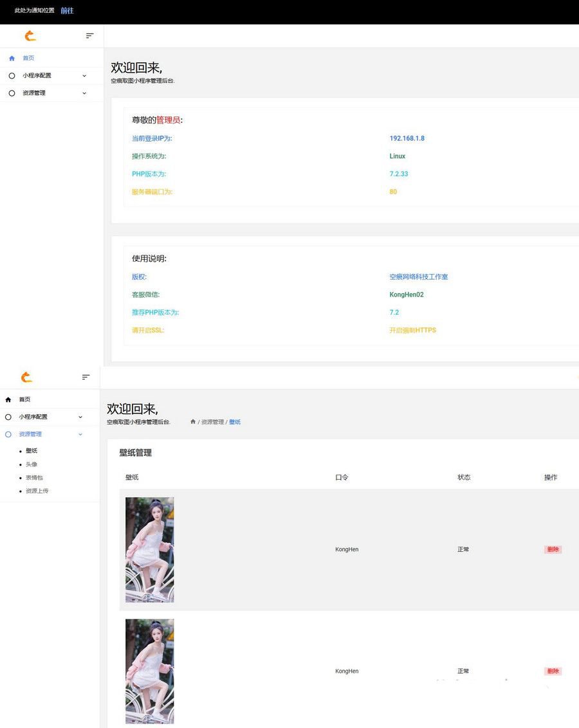Click the orange logo in the lower sidebar
The width and height of the screenshot is (579, 728).
[26, 377]
